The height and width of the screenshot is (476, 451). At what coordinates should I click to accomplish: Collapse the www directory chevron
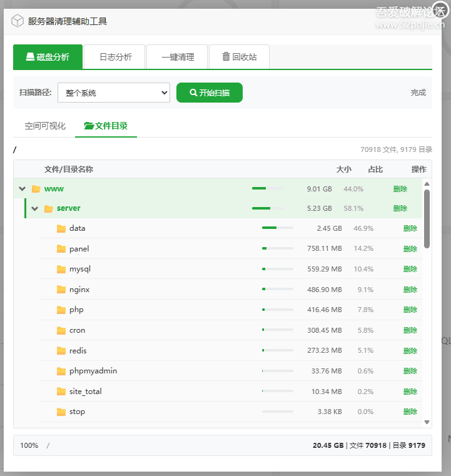pos(23,189)
